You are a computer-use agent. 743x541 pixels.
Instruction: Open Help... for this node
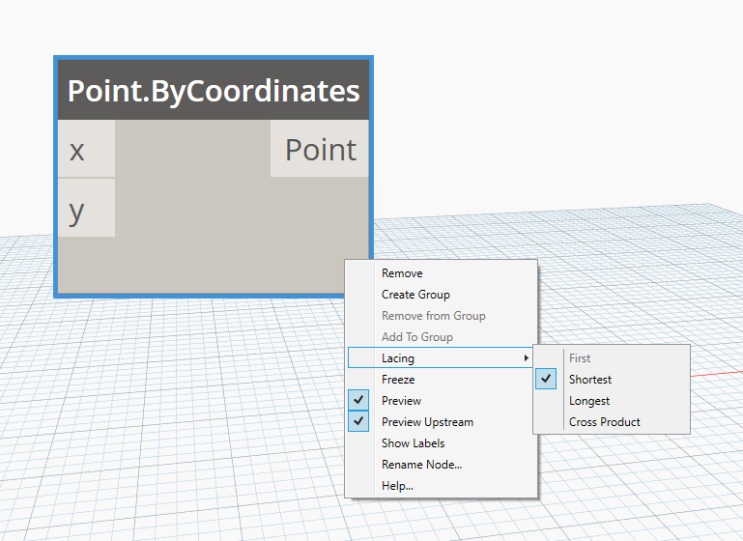click(397, 486)
